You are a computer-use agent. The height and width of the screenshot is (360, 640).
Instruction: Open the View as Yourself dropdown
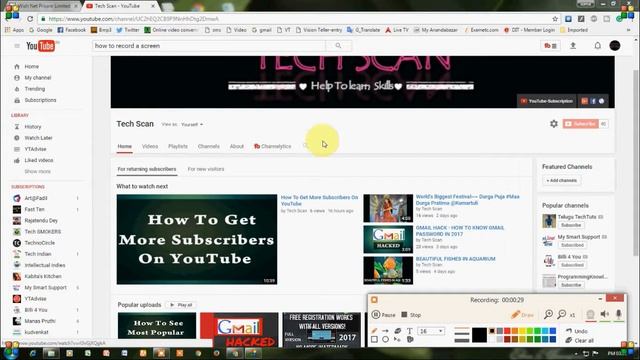click(x=192, y=124)
